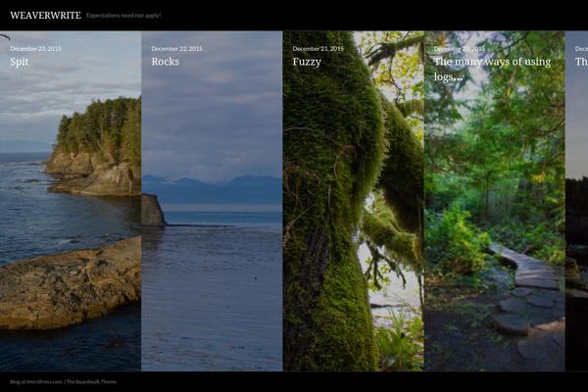588x392 pixels.
Task: Open the 'Spit' post title
Action: pos(20,62)
